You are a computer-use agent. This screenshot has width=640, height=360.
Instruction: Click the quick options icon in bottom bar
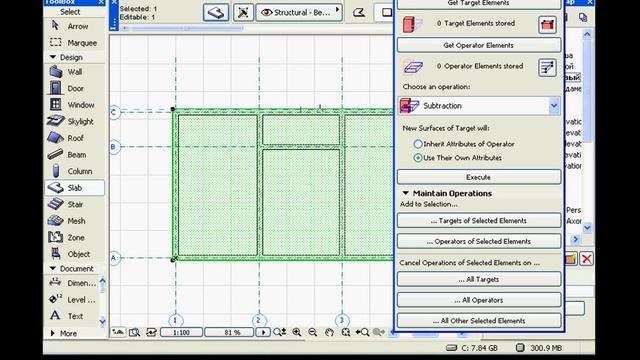(118, 332)
